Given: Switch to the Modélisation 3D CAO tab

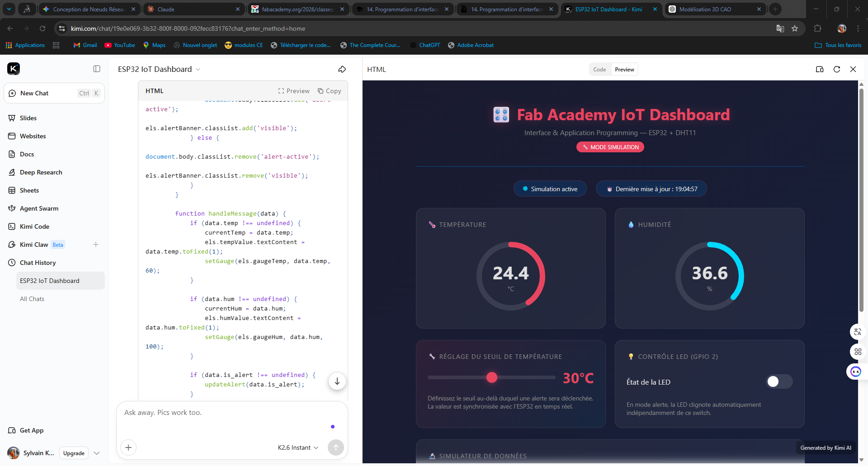Looking at the screenshot, I should (x=715, y=9).
